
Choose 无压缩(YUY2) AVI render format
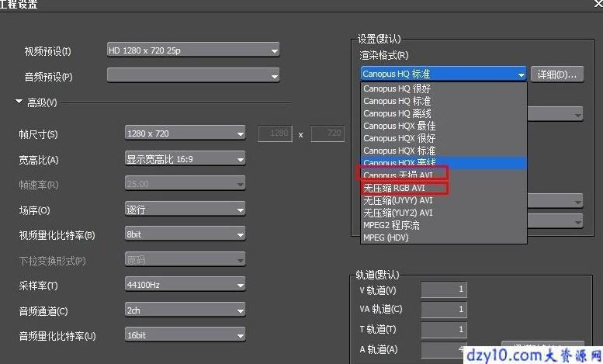(x=443, y=213)
